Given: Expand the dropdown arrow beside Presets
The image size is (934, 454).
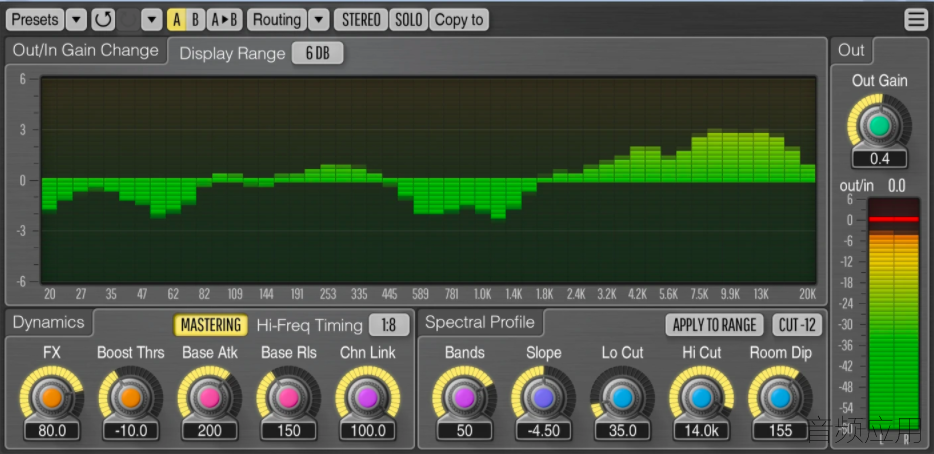Looking at the screenshot, I should pyautogui.click(x=76, y=20).
